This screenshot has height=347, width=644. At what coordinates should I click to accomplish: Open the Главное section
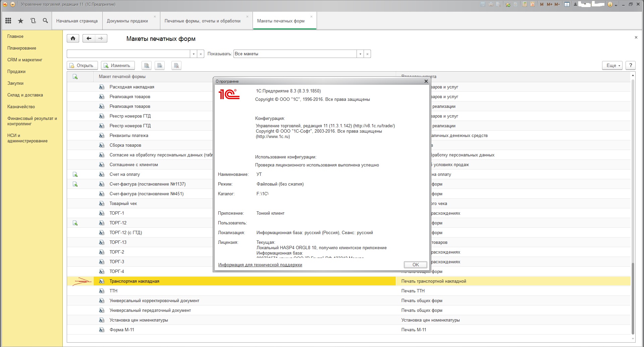click(x=15, y=36)
